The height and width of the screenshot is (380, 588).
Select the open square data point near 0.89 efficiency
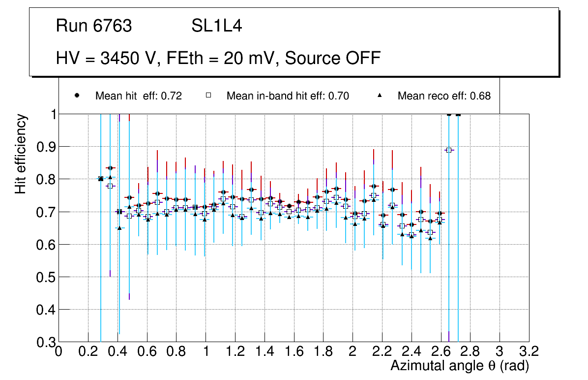448,150
